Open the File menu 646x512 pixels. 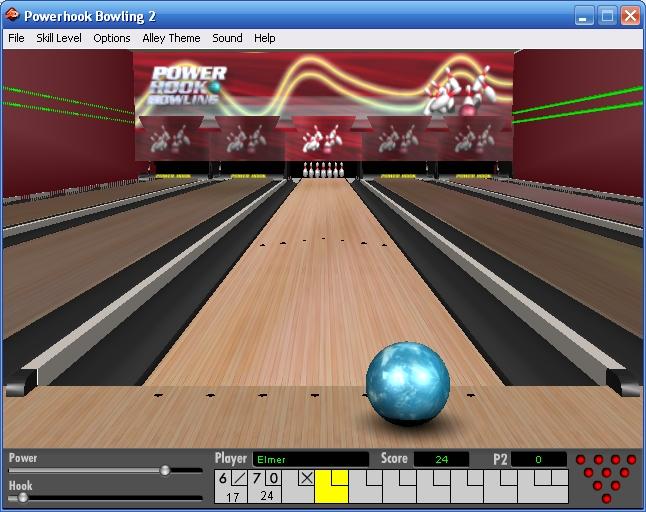click(x=16, y=38)
